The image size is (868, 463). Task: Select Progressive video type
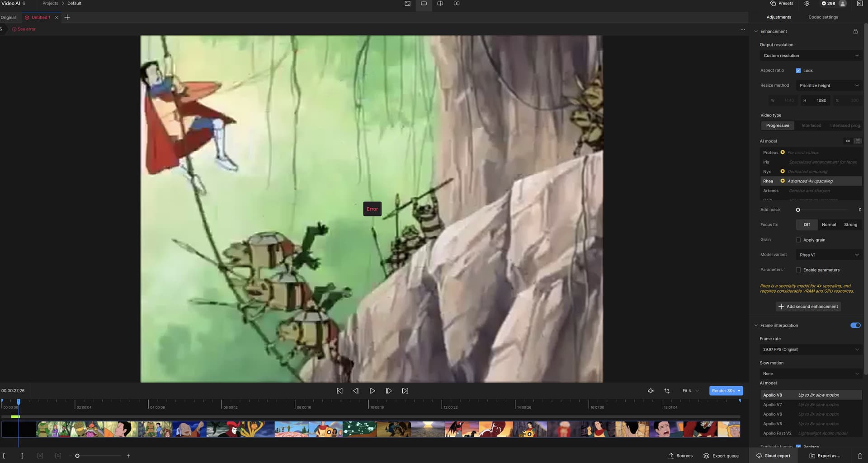pos(778,126)
